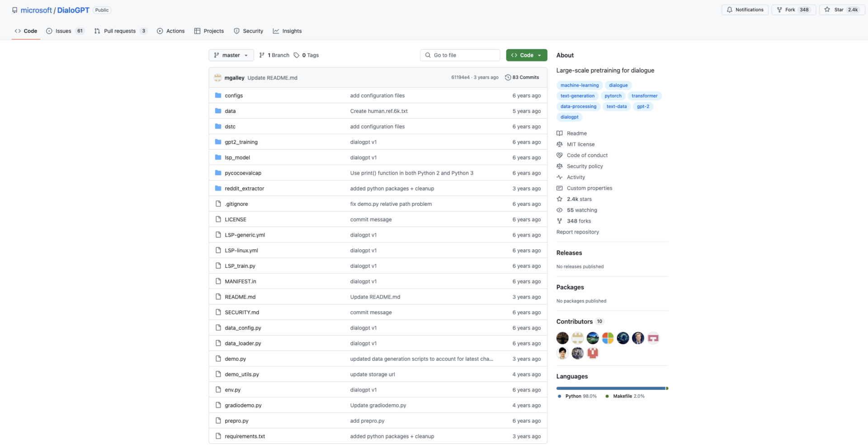Open the master branch dropdown

tap(231, 55)
